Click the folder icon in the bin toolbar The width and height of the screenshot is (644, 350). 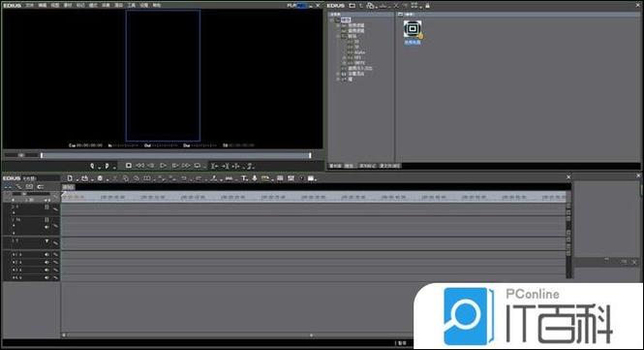(352, 6)
